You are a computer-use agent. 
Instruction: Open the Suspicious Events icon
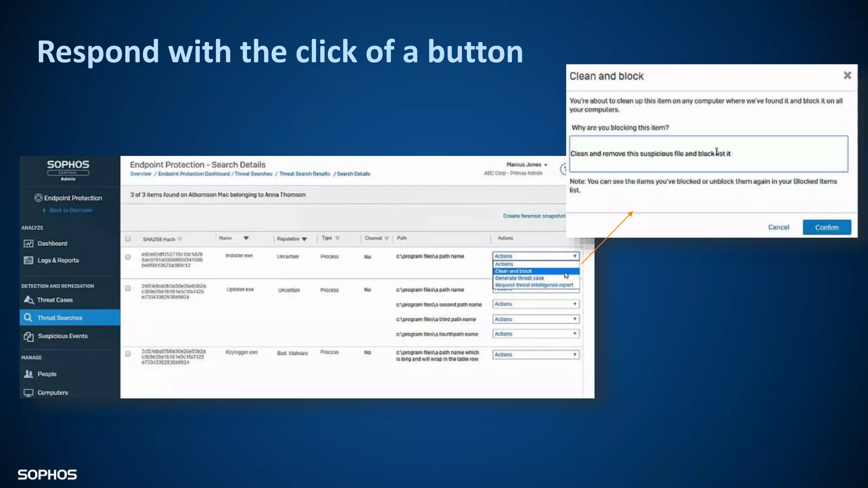pyautogui.click(x=28, y=336)
